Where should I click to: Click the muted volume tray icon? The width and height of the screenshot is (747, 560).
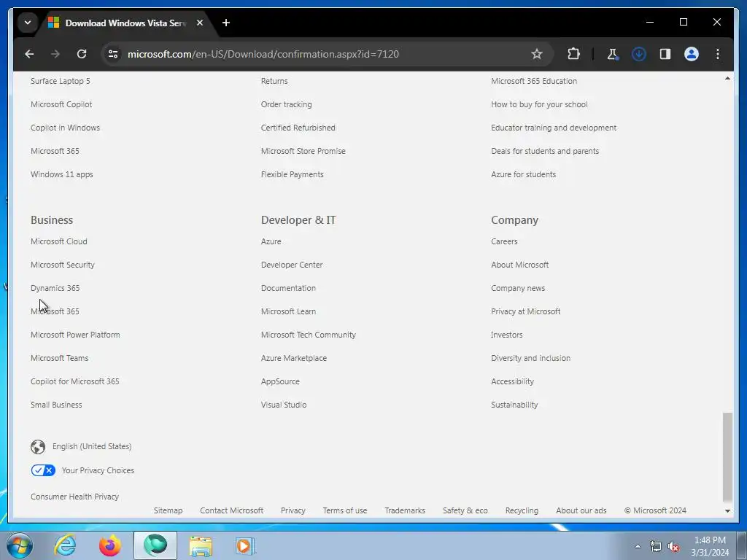point(673,547)
